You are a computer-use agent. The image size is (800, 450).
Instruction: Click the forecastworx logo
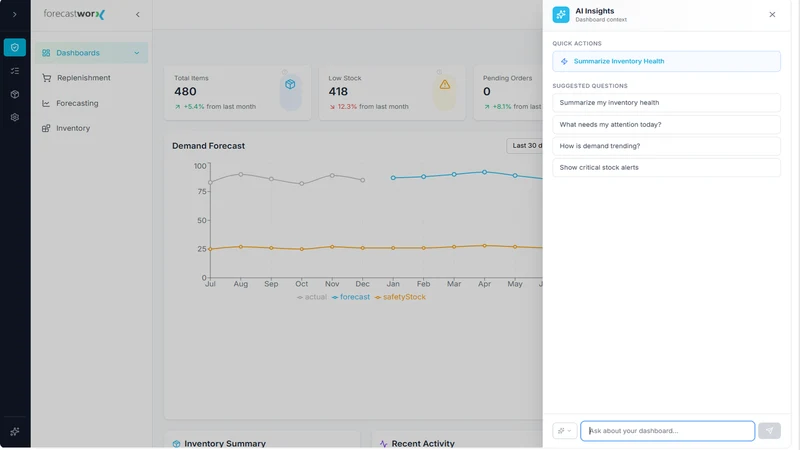point(74,14)
